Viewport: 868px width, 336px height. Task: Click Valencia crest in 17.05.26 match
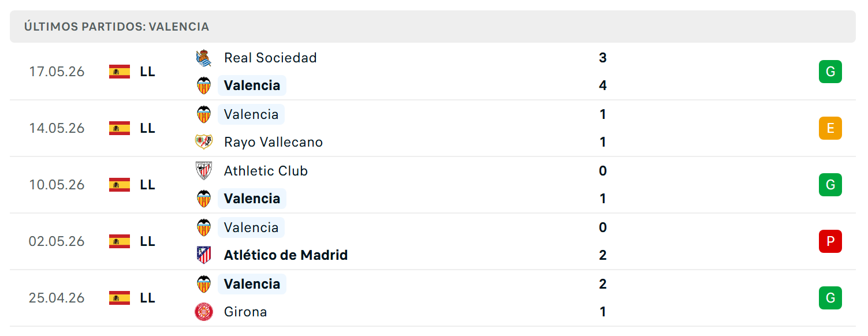click(x=204, y=85)
